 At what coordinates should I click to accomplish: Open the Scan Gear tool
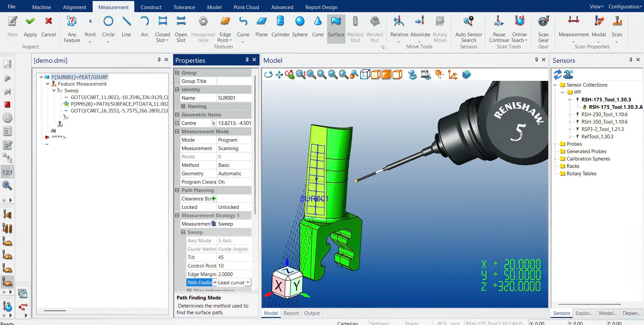pyautogui.click(x=543, y=29)
